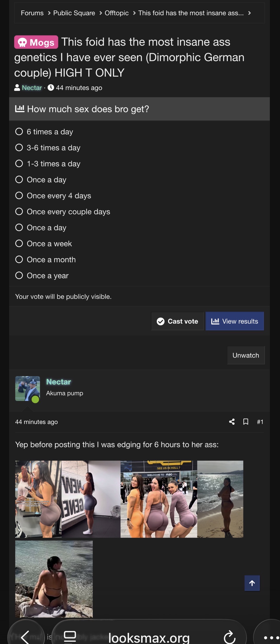The width and height of the screenshot is (280, 644).
Task: Open the Public Square breadcrumb
Action: (74, 13)
